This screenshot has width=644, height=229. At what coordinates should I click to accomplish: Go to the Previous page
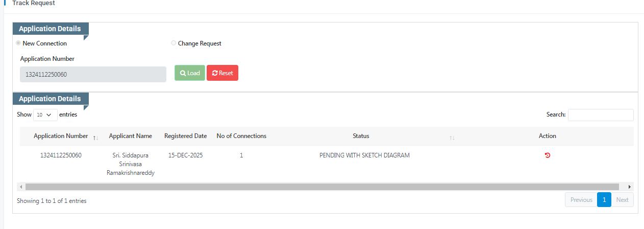(581, 200)
